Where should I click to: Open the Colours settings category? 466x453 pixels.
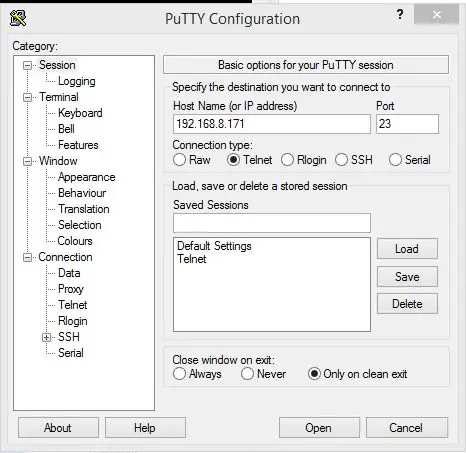[75, 241]
